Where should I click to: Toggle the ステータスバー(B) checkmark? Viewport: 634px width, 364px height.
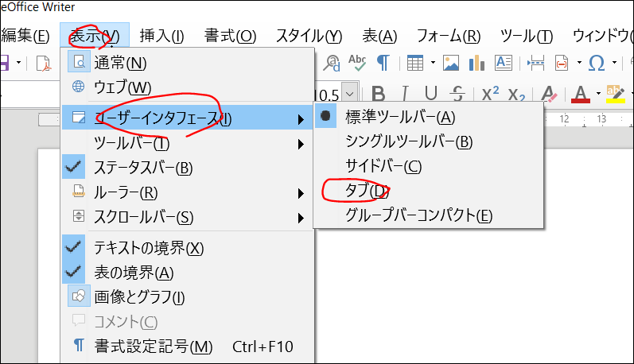pyautogui.click(x=188, y=167)
